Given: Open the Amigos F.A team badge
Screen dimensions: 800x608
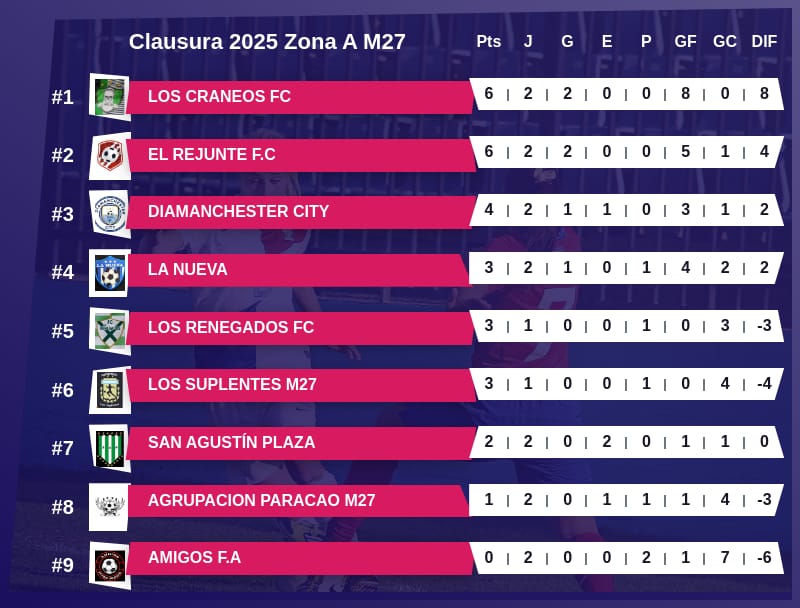Looking at the screenshot, I should [110, 565].
